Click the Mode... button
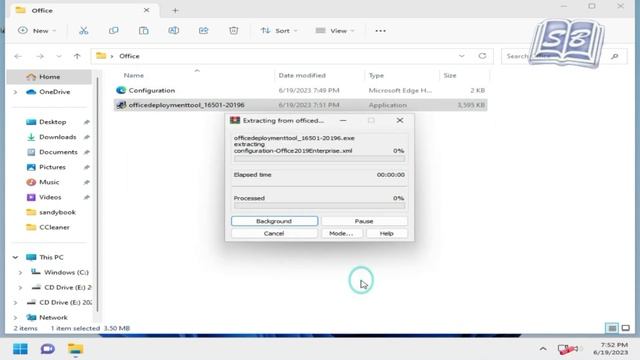640x360 pixels. point(341,233)
